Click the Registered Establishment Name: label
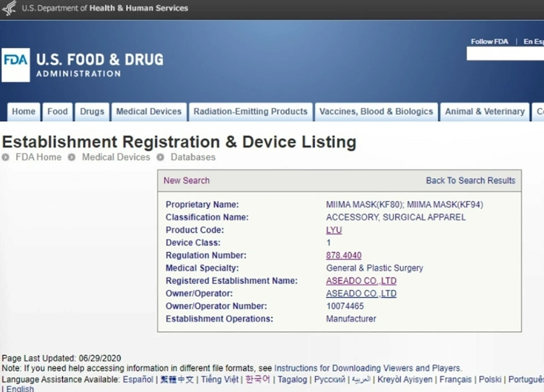This screenshot has width=544, height=392. (232, 281)
